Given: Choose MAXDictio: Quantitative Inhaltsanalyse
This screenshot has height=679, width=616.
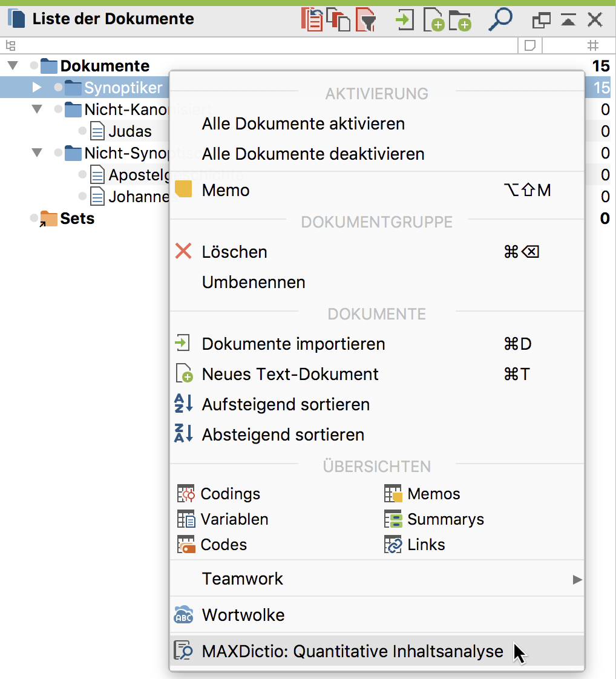Looking at the screenshot, I should click(x=376, y=651).
